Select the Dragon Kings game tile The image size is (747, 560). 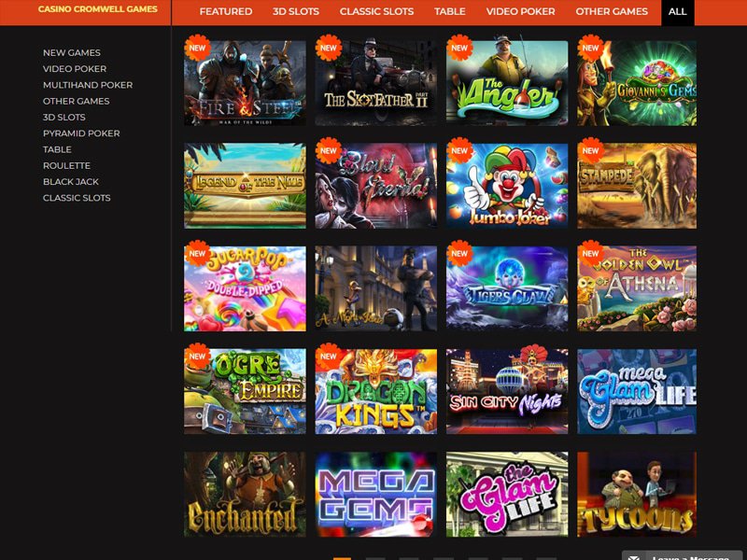pyautogui.click(x=376, y=391)
